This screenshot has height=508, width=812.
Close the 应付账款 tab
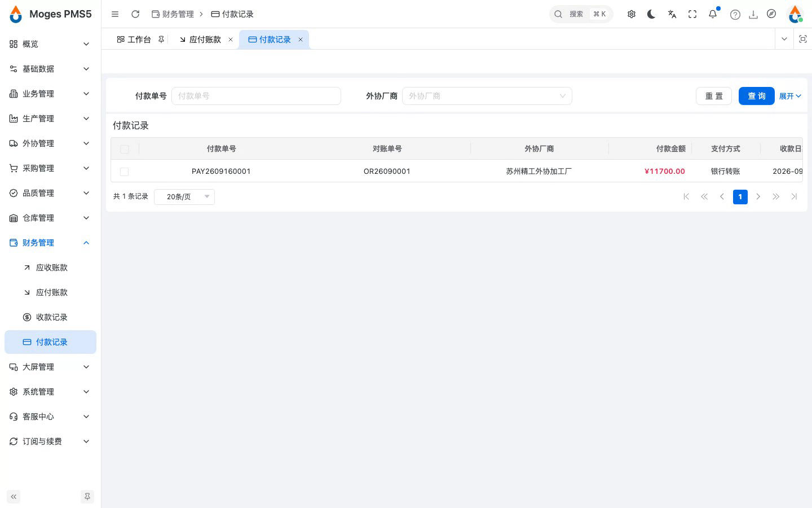tap(231, 40)
